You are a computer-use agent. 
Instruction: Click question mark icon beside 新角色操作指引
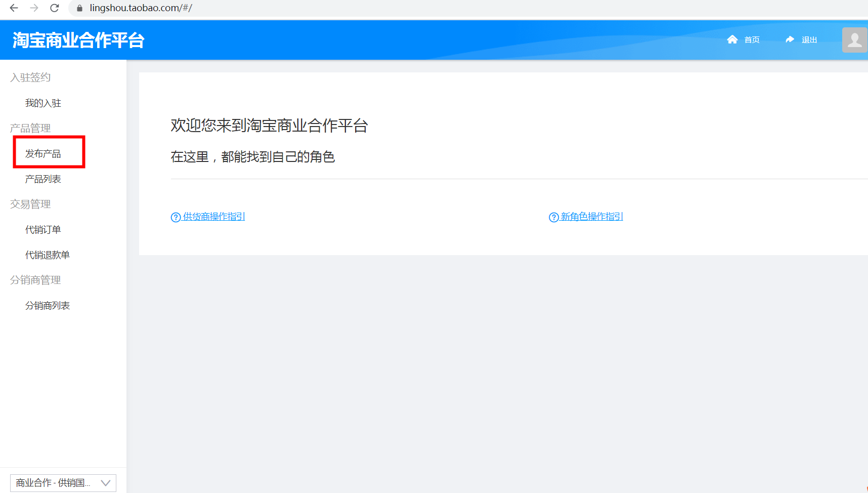[554, 217]
